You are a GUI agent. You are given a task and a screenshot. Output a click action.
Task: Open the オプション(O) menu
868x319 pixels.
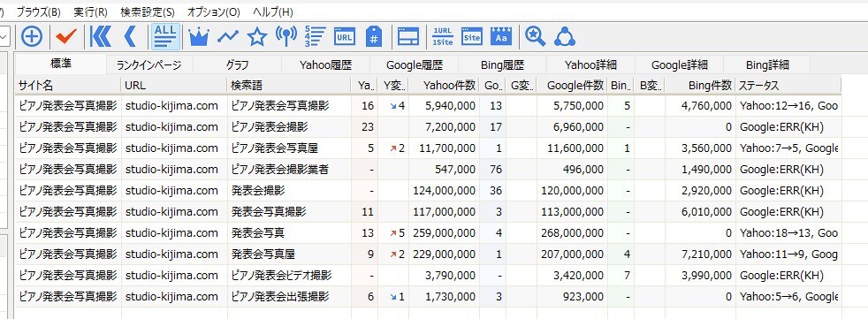pos(214,11)
